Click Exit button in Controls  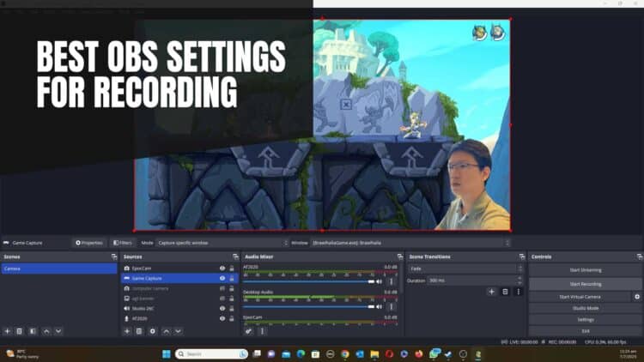point(586,331)
